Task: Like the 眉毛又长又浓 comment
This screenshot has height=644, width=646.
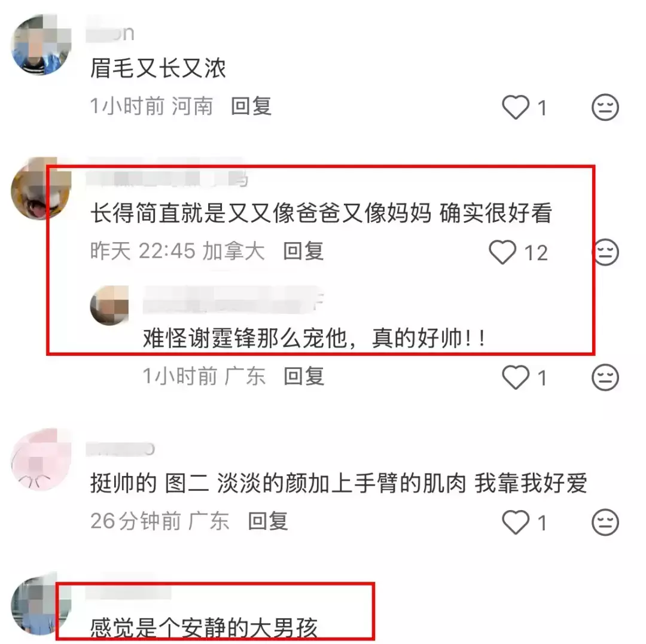Action: click(516, 107)
